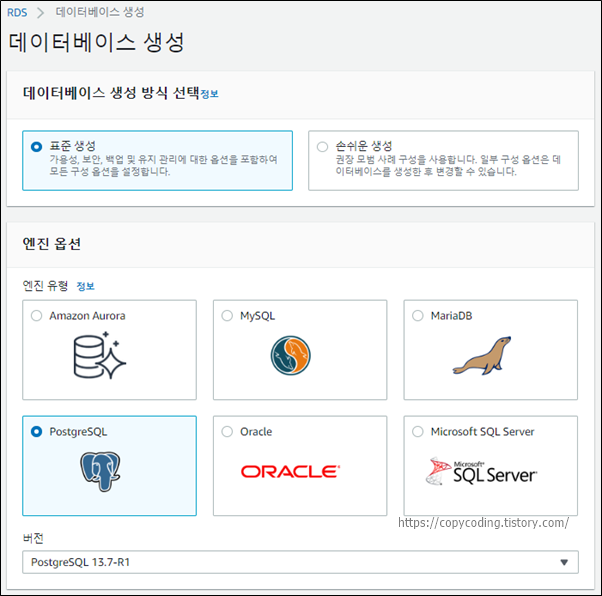This screenshot has height=596, width=602.
Task: Click the 엔진 옵션 section heading
Action: pos(52,244)
